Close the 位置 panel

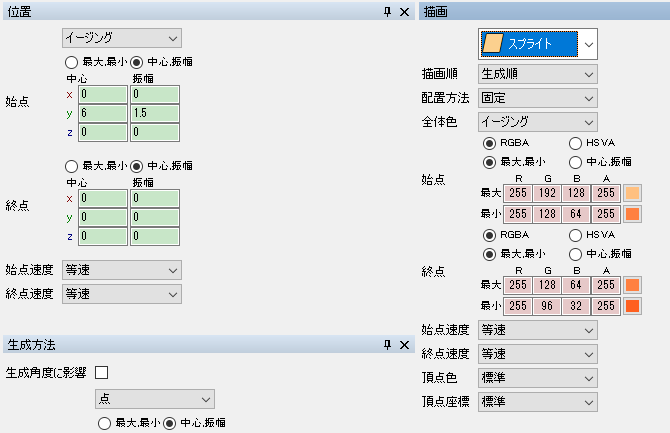404,12
